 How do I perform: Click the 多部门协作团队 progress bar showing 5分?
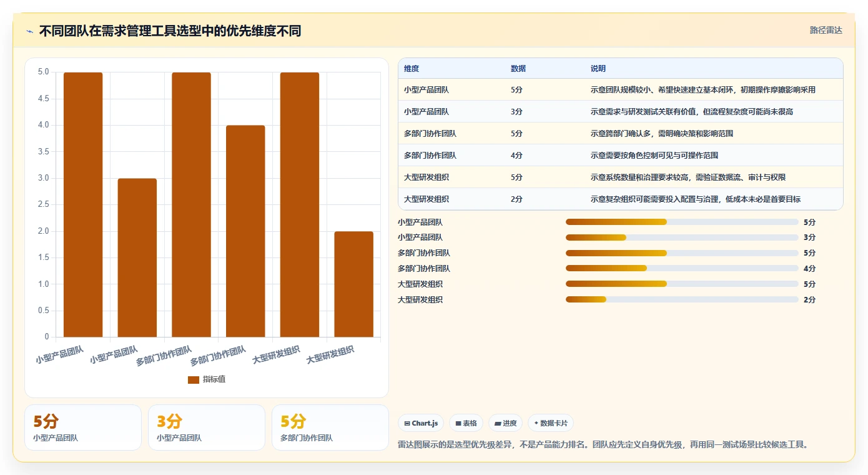pyautogui.click(x=682, y=253)
